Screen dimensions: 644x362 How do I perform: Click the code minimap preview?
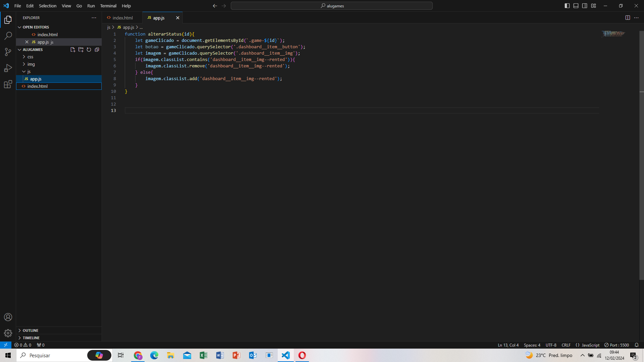(x=613, y=34)
